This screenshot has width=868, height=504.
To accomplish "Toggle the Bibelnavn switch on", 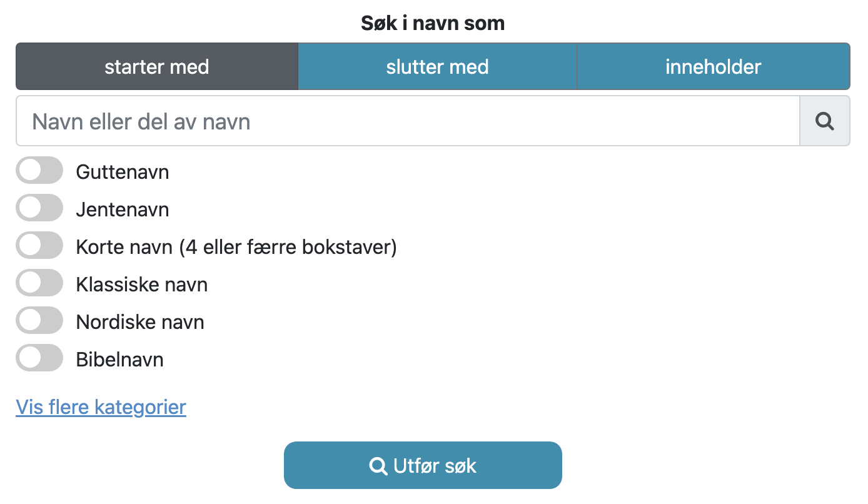I will coord(39,358).
